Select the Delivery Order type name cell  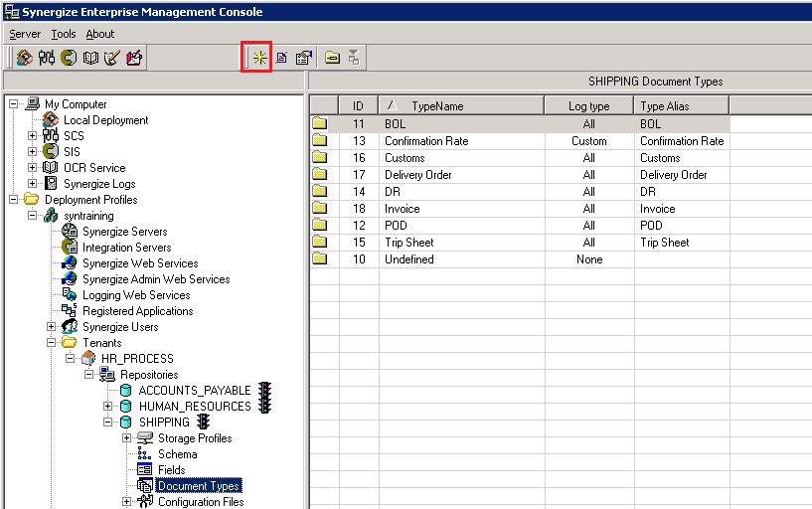click(461, 175)
